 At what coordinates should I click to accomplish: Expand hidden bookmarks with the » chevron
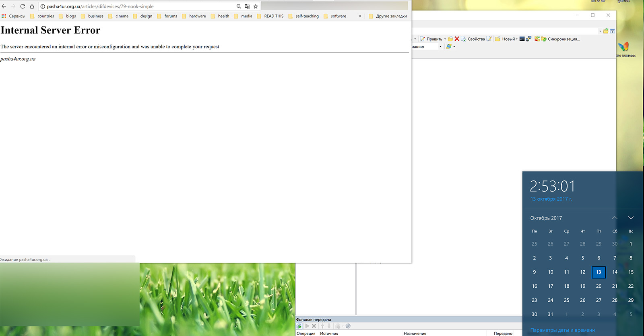360,16
